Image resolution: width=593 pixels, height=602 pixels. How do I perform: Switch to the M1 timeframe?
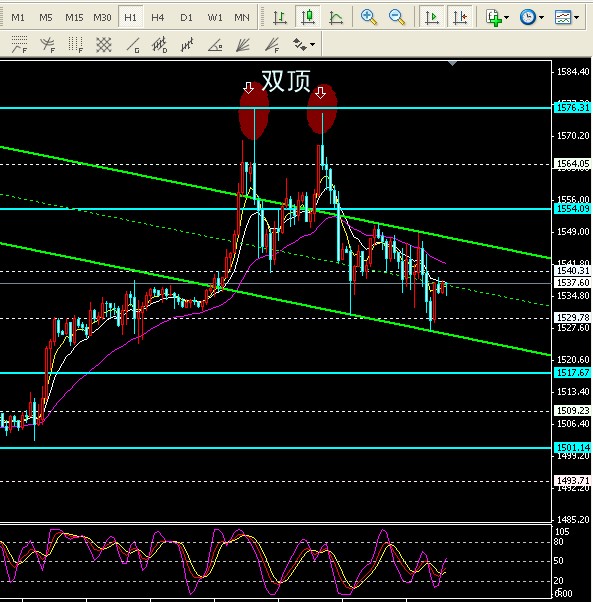point(18,17)
